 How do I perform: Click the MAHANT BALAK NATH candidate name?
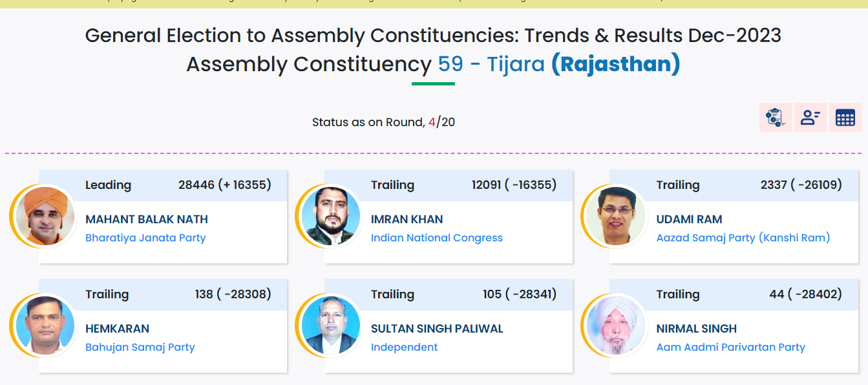pyautogui.click(x=147, y=219)
